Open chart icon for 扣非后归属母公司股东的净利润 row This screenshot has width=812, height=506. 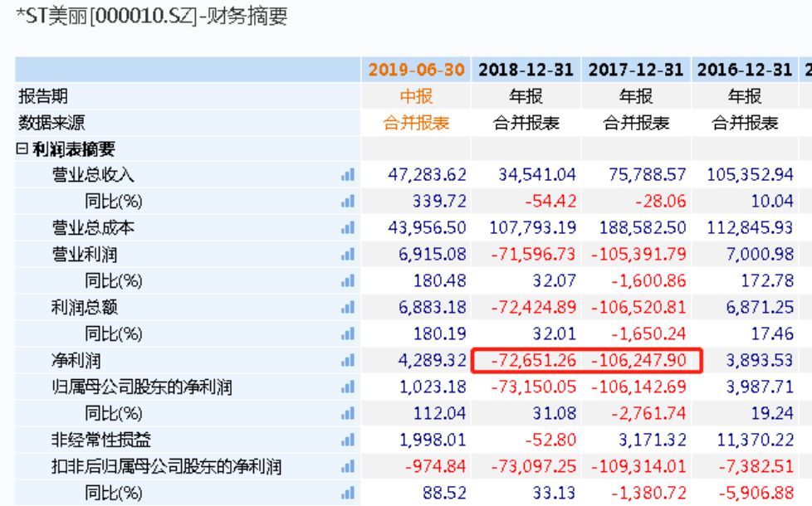click(x=348, y=467)
